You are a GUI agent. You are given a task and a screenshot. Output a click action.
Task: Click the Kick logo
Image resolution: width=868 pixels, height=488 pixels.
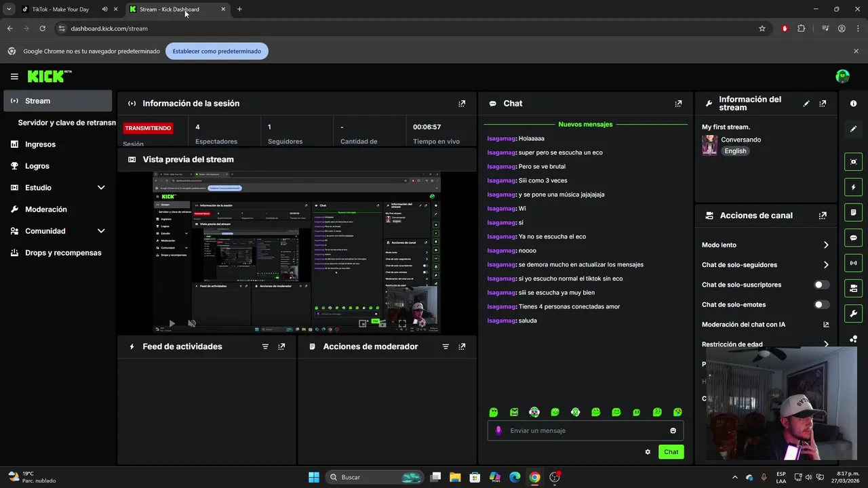pos(50,77)
